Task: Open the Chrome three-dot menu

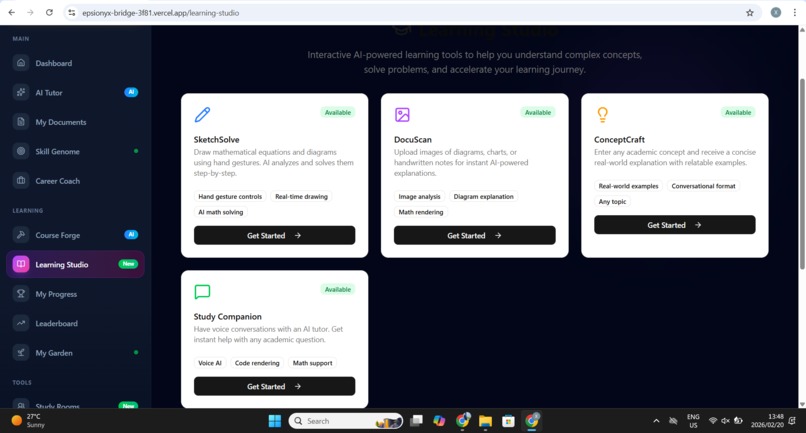Action: coord(795,12)
